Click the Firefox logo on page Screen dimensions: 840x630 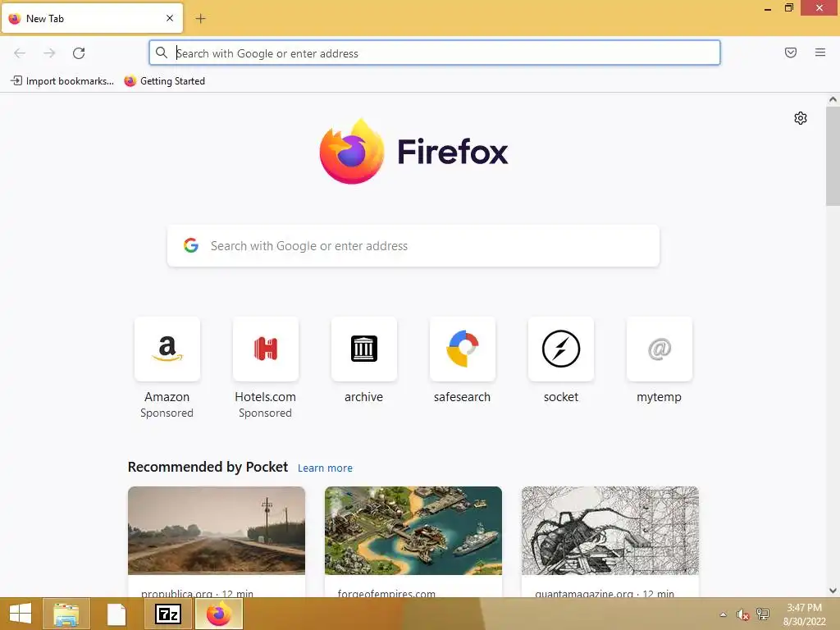point(413,152)
